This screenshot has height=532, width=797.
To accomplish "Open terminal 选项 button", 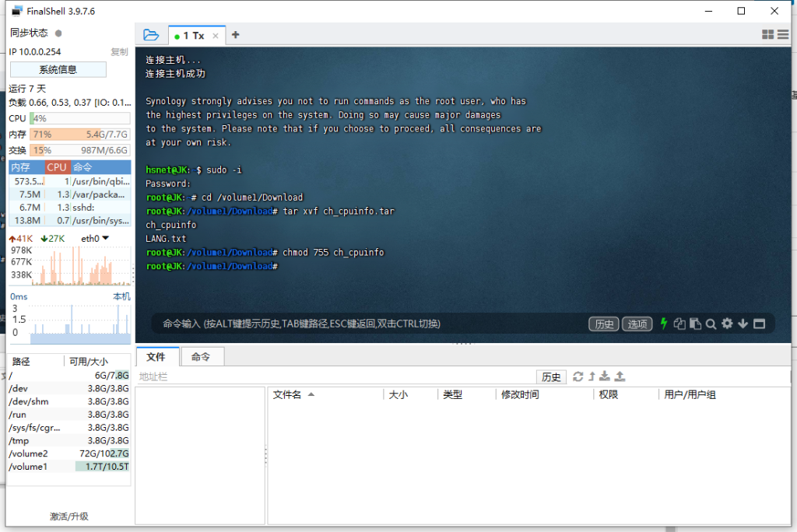I will click(637, 324).
